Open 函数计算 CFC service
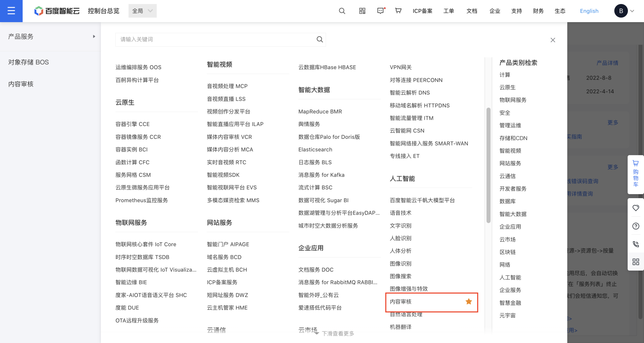This screenshot has width=644, height=343. [x=132, y=162]
